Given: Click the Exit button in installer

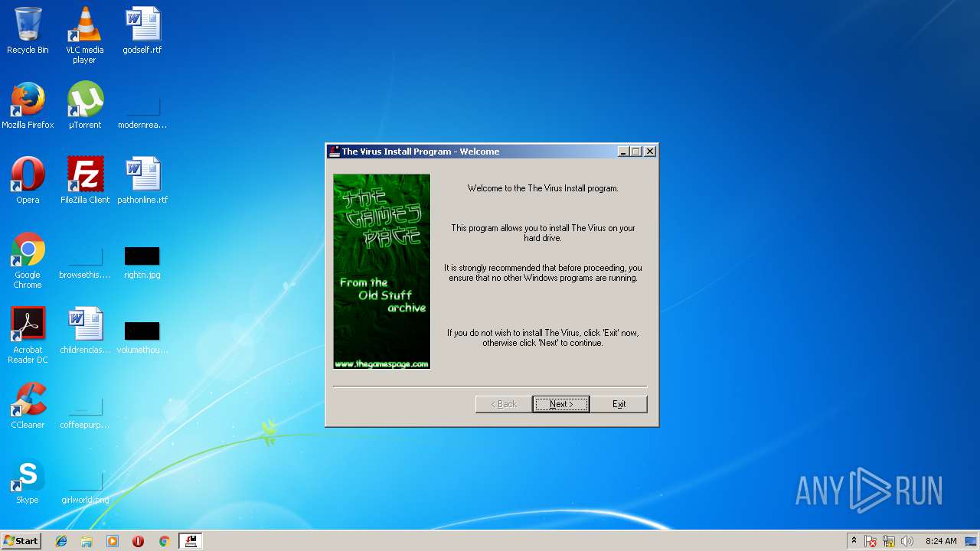Looking at the screenshot, I should point(619,404).
